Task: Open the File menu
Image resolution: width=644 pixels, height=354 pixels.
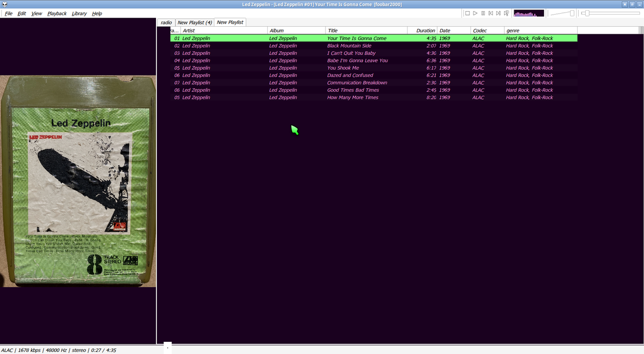Action: point(9,14)
